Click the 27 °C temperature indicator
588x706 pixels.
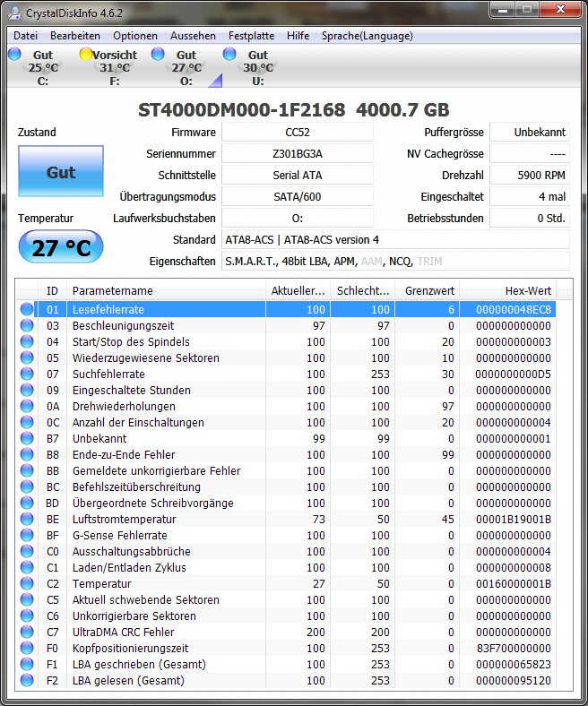(x=61, y=246)
